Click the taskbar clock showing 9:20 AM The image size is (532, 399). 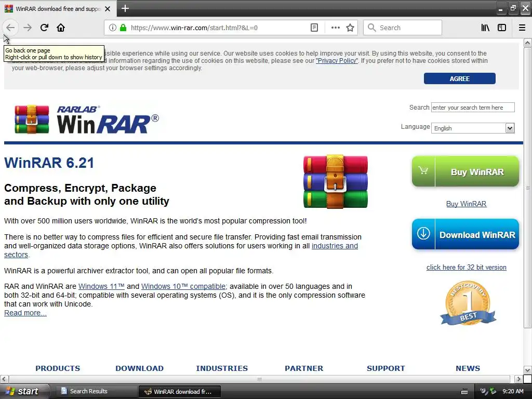coord(513,391)
